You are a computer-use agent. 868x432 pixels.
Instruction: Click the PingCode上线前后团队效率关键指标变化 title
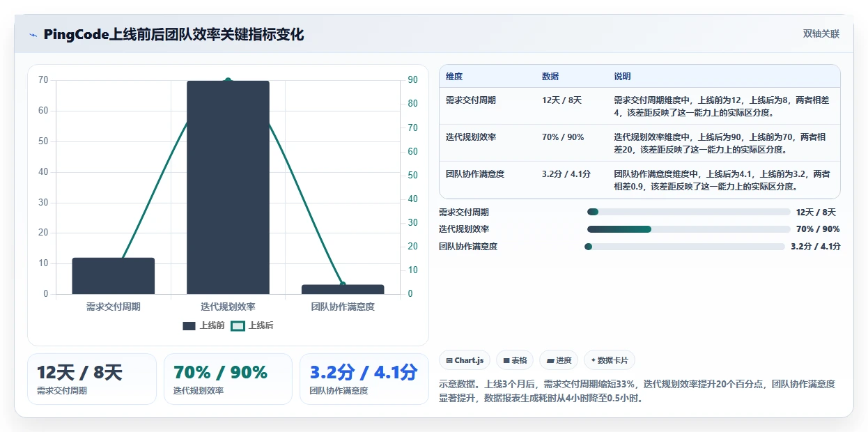point(173,35)
